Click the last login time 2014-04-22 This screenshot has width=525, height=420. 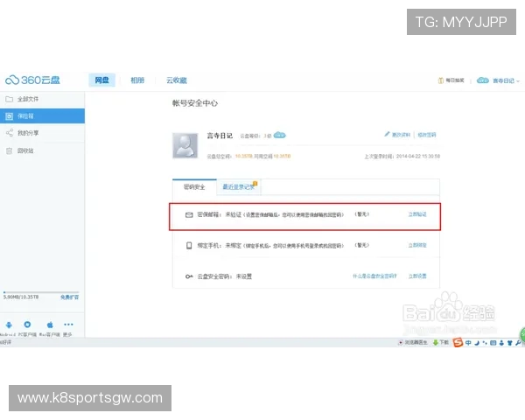point(418,156)
